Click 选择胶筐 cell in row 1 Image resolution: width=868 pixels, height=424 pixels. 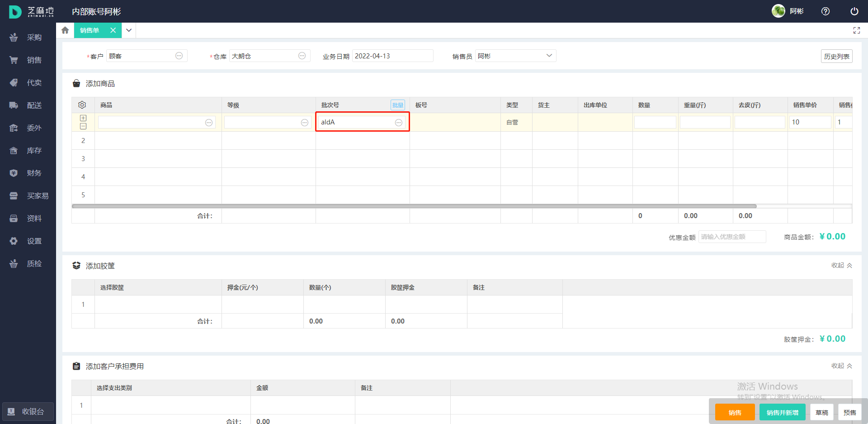click(x=158, y=305)
